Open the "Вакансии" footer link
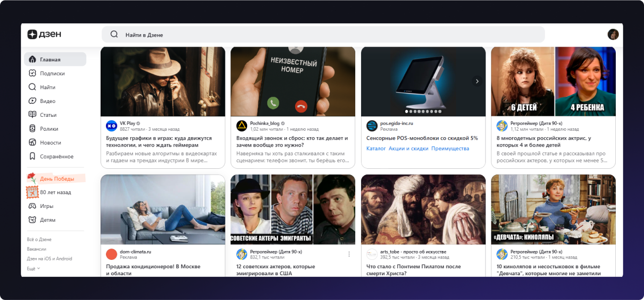 pos(36,249)
